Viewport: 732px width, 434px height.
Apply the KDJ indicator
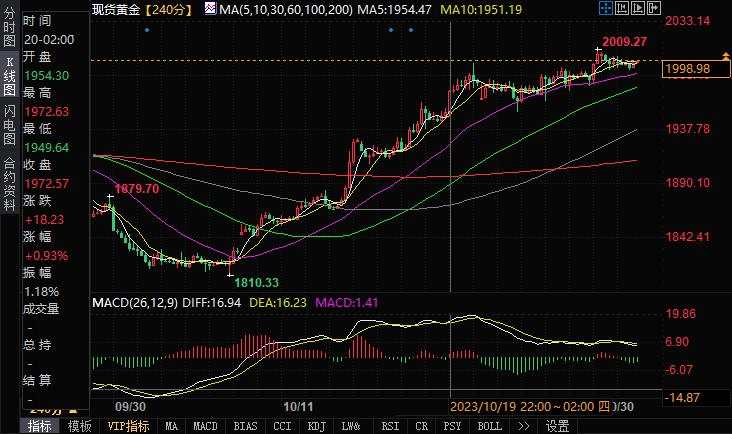[317, 426]
